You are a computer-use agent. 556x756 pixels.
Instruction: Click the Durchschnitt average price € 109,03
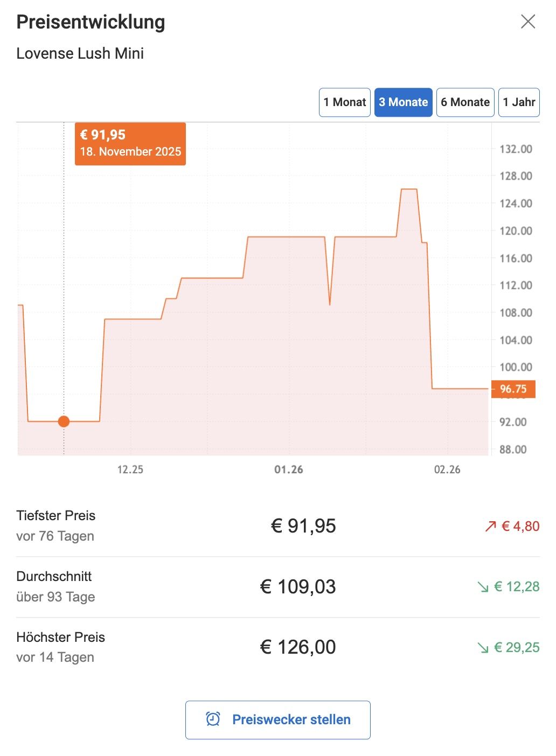[x=298, y=587]
